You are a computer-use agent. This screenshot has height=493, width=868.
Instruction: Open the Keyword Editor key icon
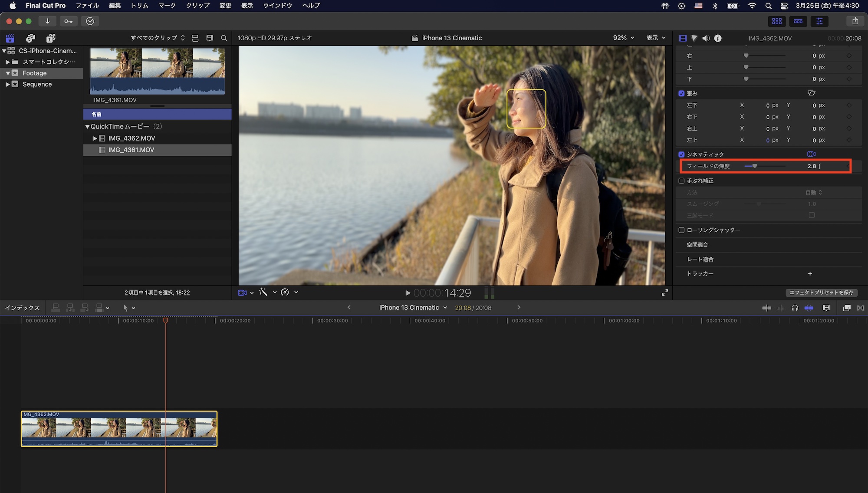(69, 21)
